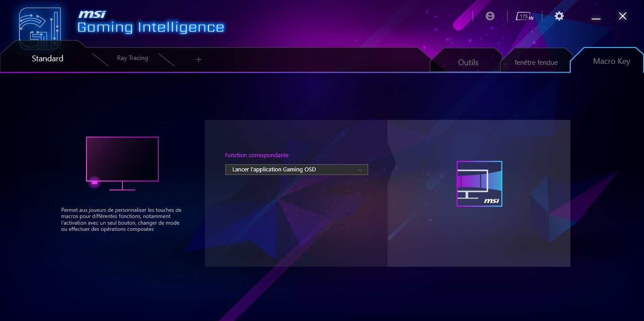
Task: Click the monitor illustration
Action: 122,163
